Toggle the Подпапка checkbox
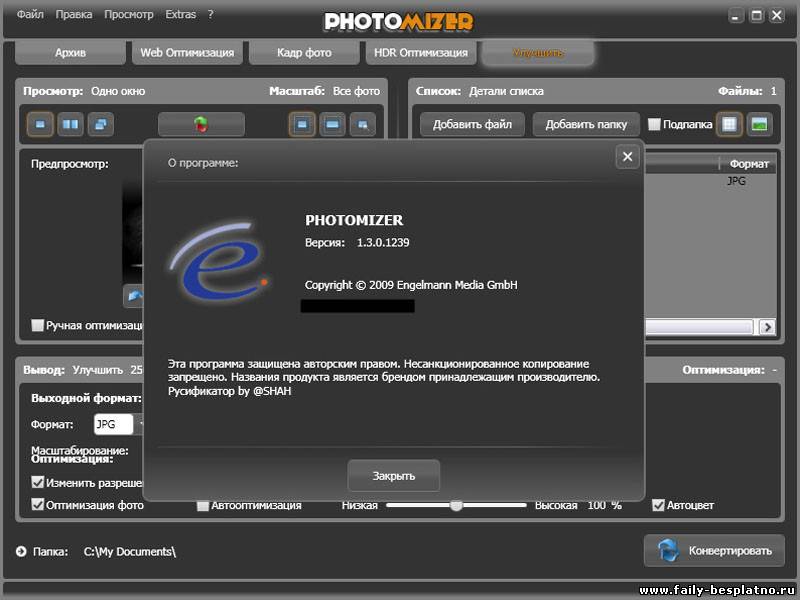800x600 pixels. [x=654, y=124]
